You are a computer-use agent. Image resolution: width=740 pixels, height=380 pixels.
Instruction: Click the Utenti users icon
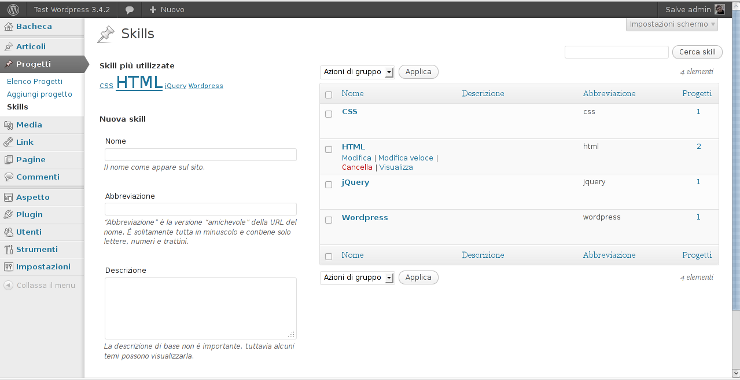click(8, 232)
